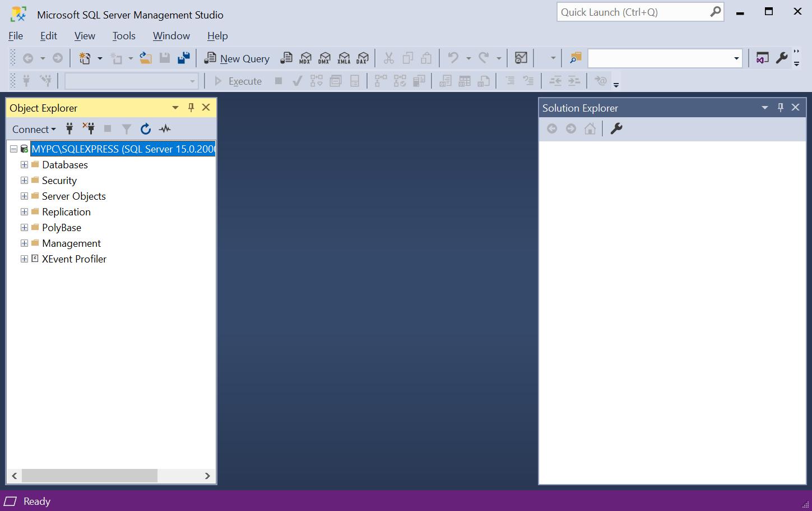Refresh the Object Explorer tree
Viewport: 812px width, 511px height.
point(145,128)
